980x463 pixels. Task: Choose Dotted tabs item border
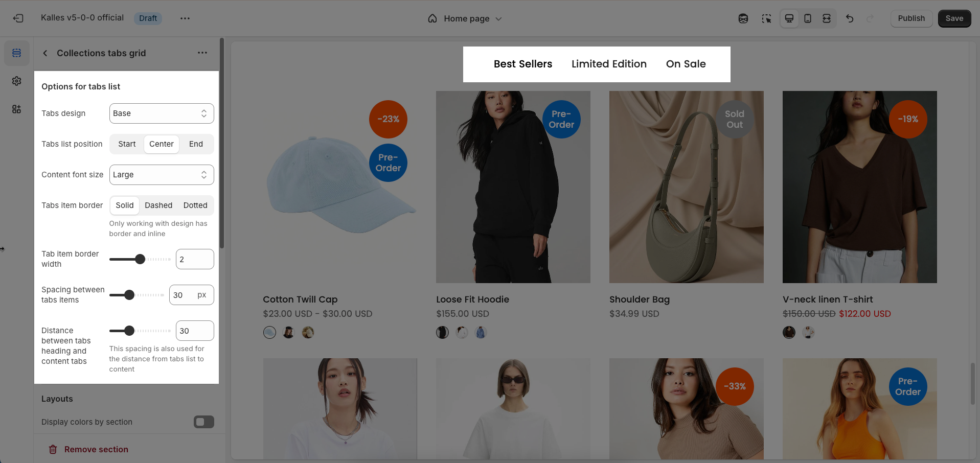coord(195,205)
